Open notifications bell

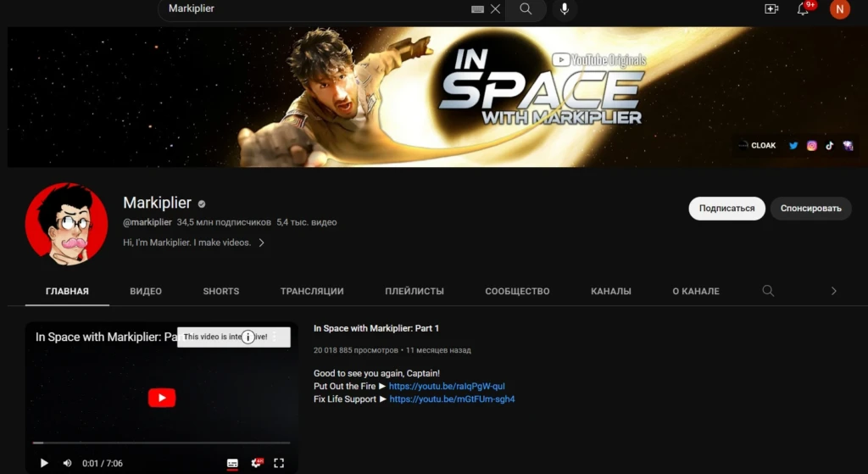[x=803, y=8]
